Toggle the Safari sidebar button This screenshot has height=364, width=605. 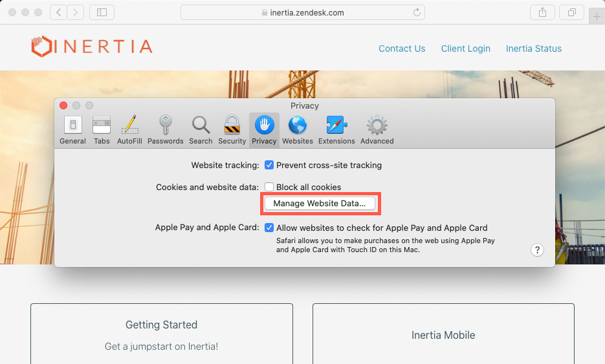(x=102, y=12)
